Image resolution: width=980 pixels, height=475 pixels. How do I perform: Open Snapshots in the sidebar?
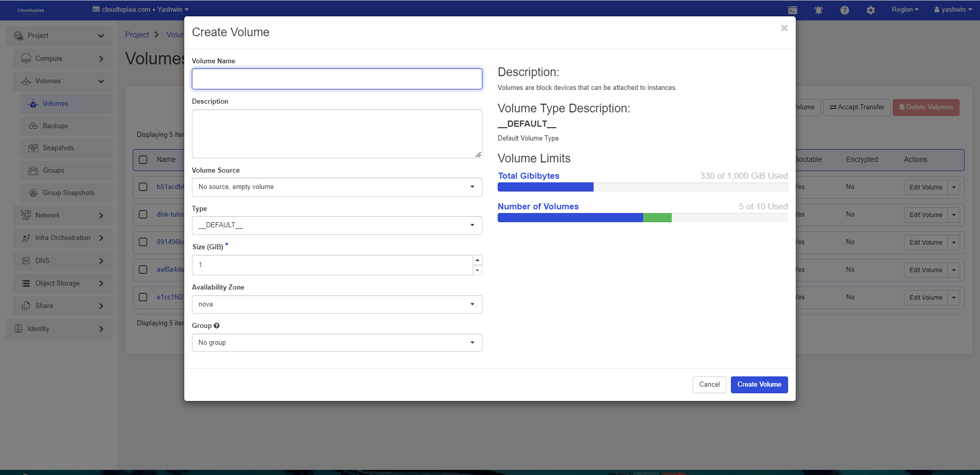pos(58,148)
